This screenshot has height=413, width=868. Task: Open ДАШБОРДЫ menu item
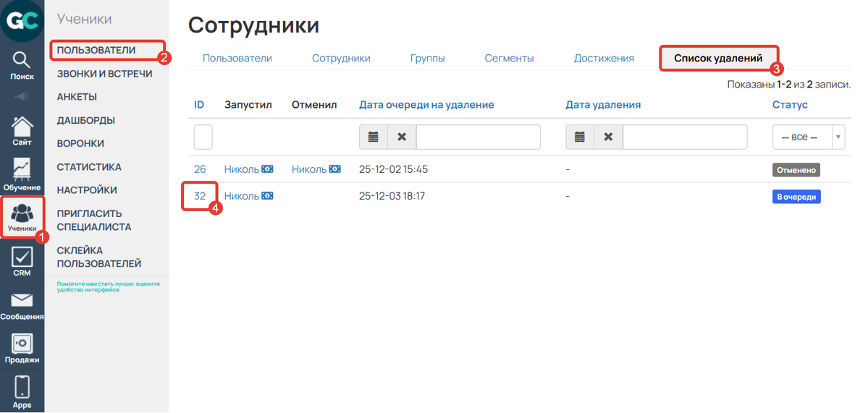pos(86,120)
